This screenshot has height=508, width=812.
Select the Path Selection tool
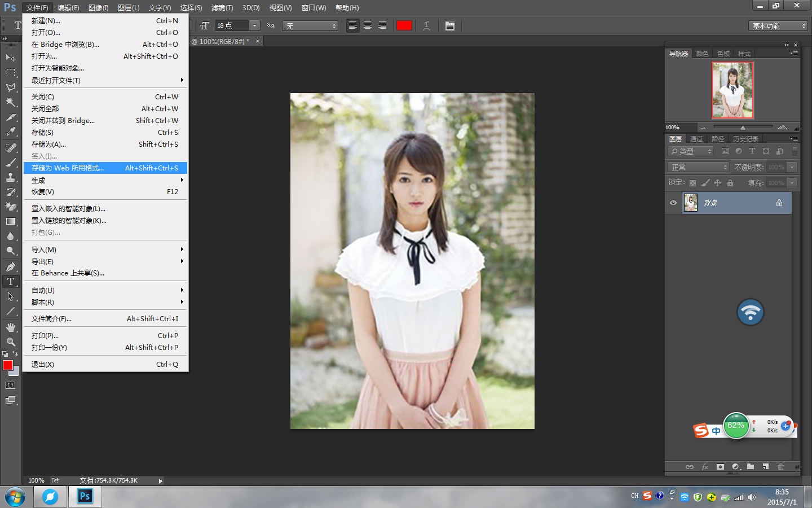[11, 296]
